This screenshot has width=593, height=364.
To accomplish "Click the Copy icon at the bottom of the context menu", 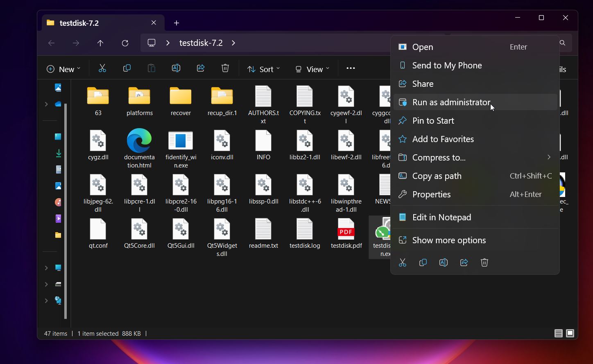I will 423,262.
